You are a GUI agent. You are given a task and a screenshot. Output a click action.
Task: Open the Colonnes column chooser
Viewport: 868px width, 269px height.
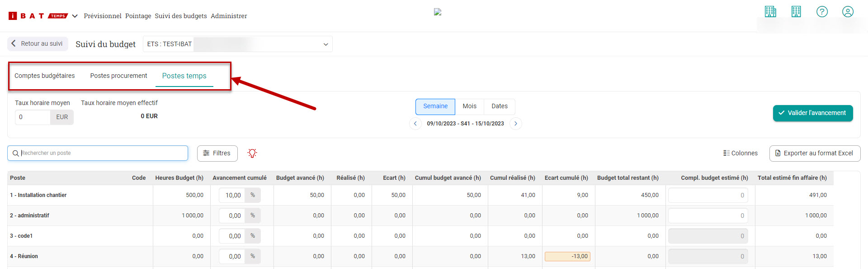740,154
